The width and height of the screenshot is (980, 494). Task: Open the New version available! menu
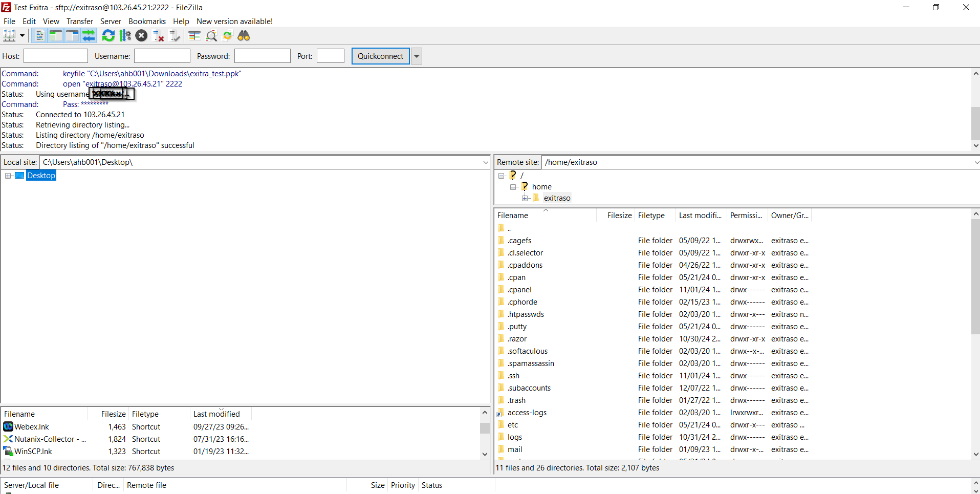point(235,22)
